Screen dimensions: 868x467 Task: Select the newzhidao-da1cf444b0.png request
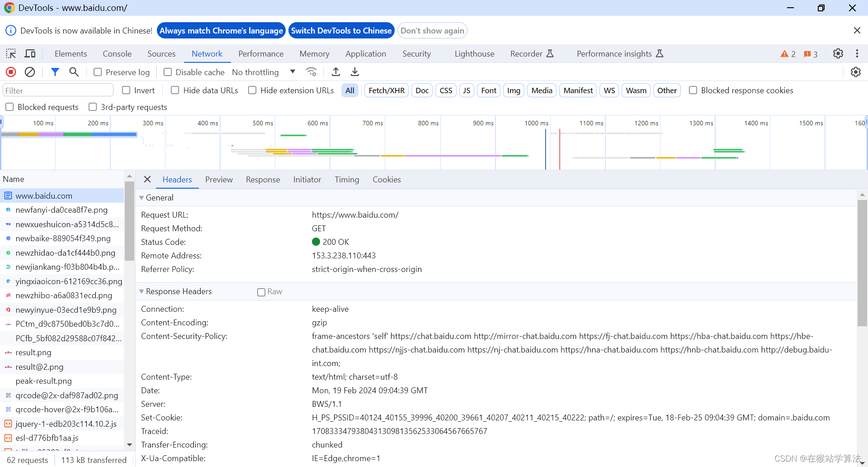62,253
